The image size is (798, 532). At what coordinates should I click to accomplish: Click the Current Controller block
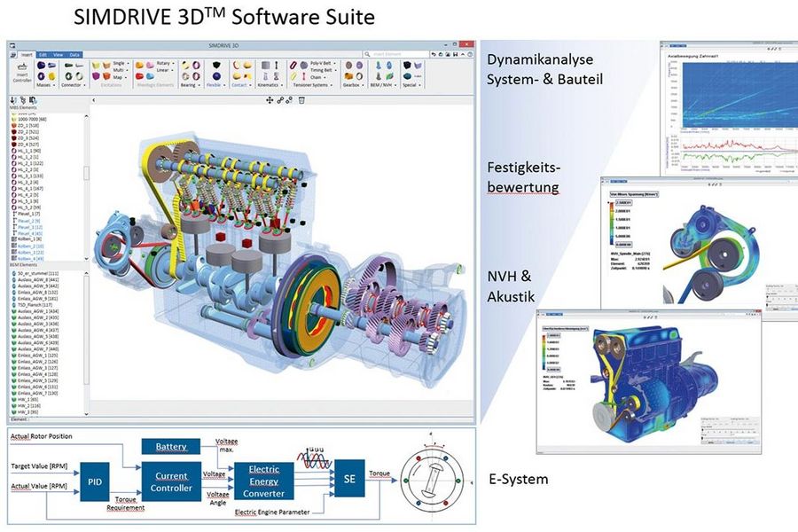pyautogui.click(x=171, y=481)
